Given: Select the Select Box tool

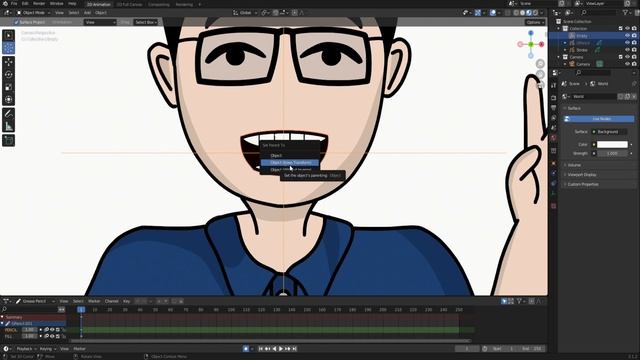Looking at the screenshot, I should click(x=9, y=36).
